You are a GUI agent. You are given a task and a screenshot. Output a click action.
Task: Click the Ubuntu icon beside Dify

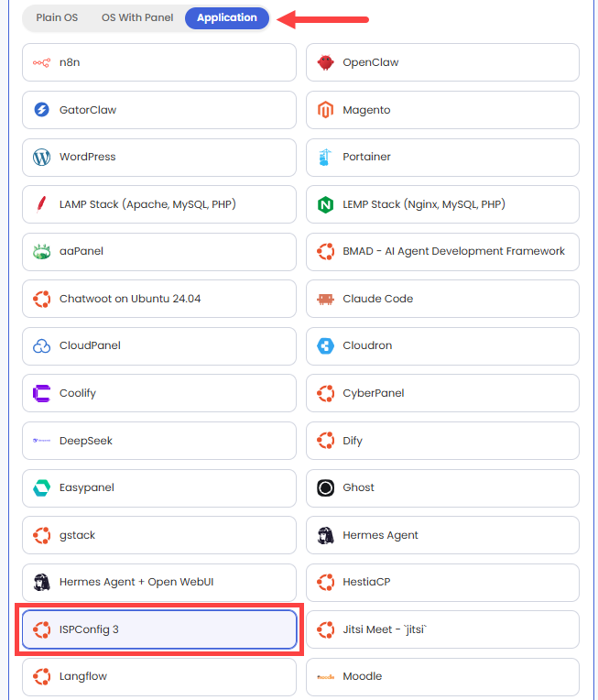pos(325,441)
